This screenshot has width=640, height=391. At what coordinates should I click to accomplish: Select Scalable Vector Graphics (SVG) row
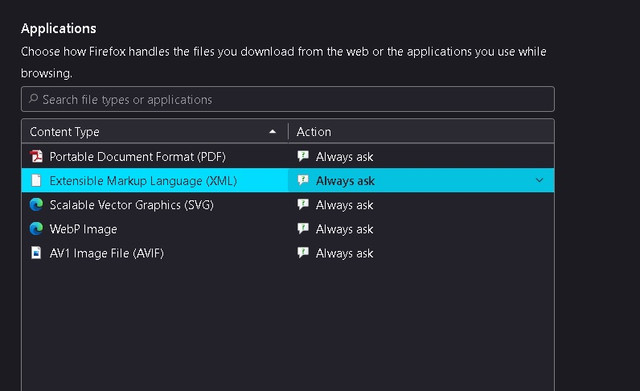[288, 204]
